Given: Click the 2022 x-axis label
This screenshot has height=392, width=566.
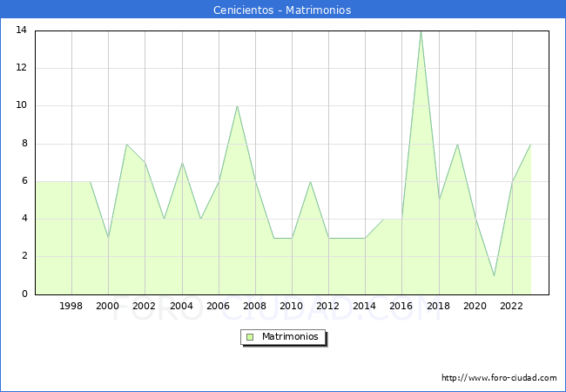Looking at the screenshot, I should tap(511, 306).
